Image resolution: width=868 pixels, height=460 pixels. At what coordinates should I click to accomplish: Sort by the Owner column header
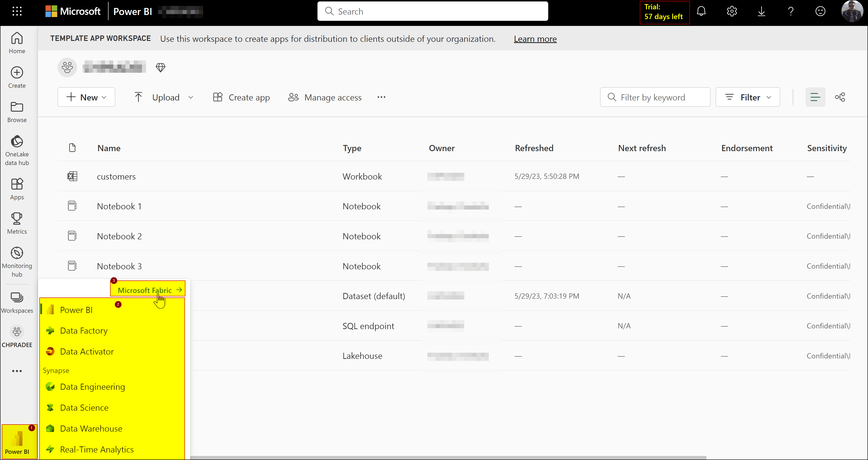point(442,148)
